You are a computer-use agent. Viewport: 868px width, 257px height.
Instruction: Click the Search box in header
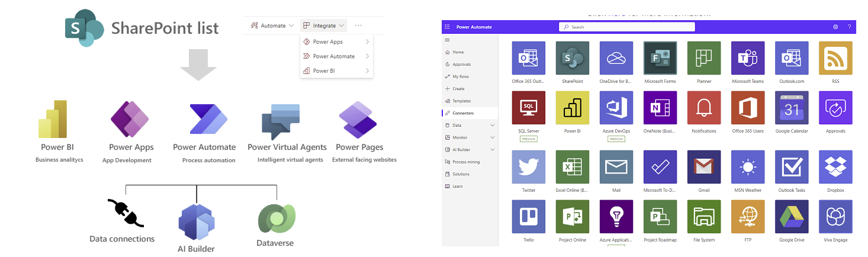pos(626,27)
